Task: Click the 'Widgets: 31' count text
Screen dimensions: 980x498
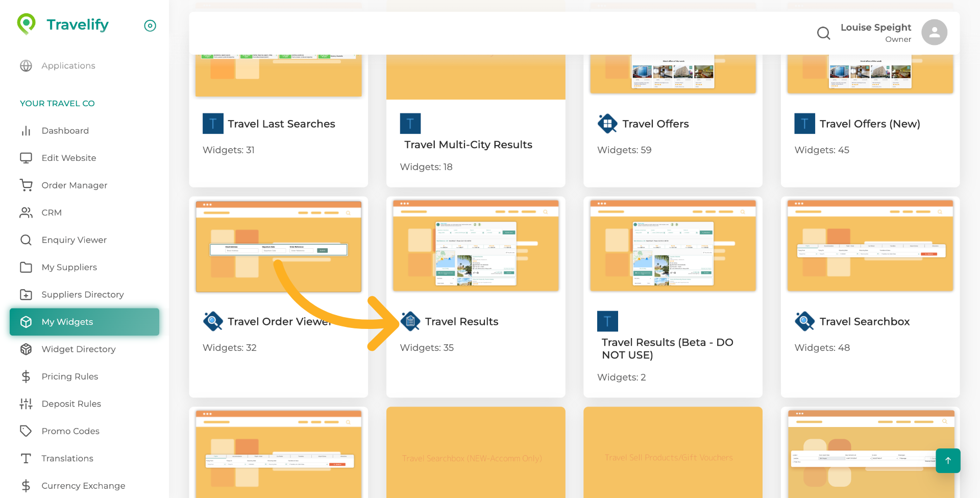Action: (229, 150)
